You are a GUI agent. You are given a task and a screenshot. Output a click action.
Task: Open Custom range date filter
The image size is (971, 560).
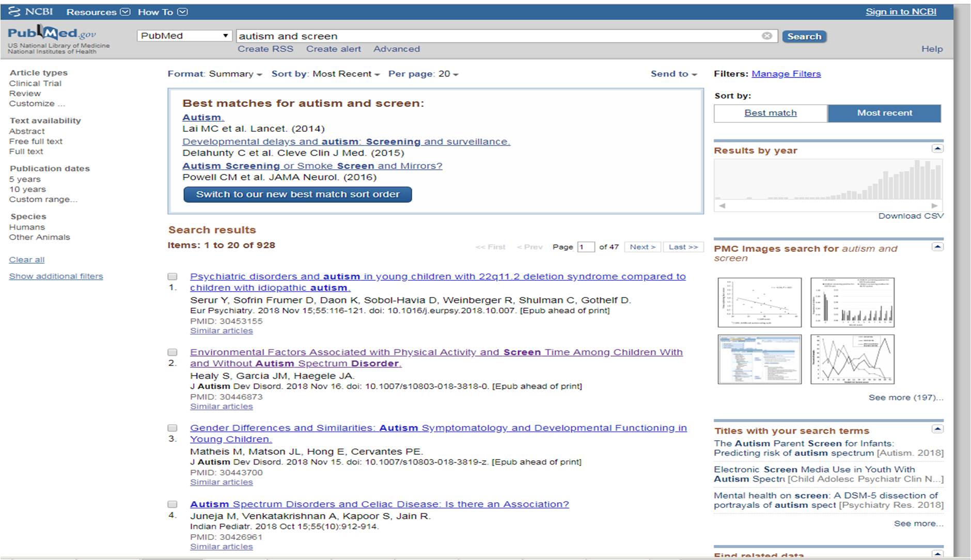pos(43,199)
